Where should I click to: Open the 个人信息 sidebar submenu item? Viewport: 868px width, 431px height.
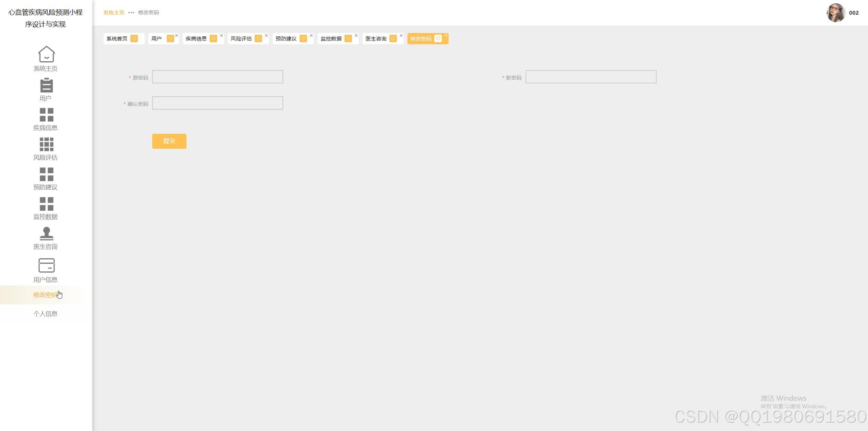[45, 314]
